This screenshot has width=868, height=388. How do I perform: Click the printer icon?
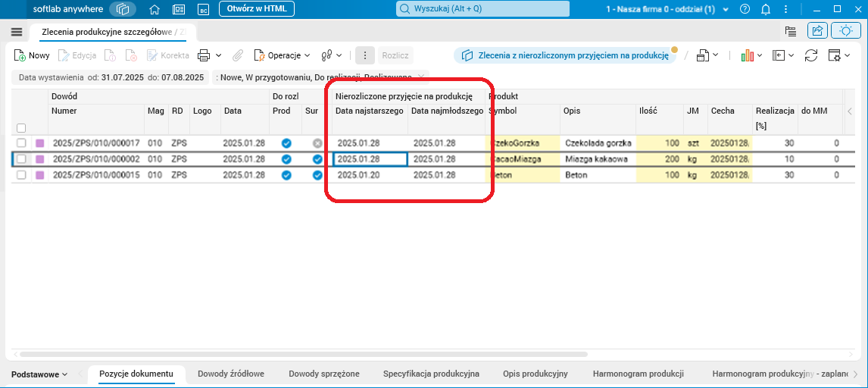tap(205, 55)
